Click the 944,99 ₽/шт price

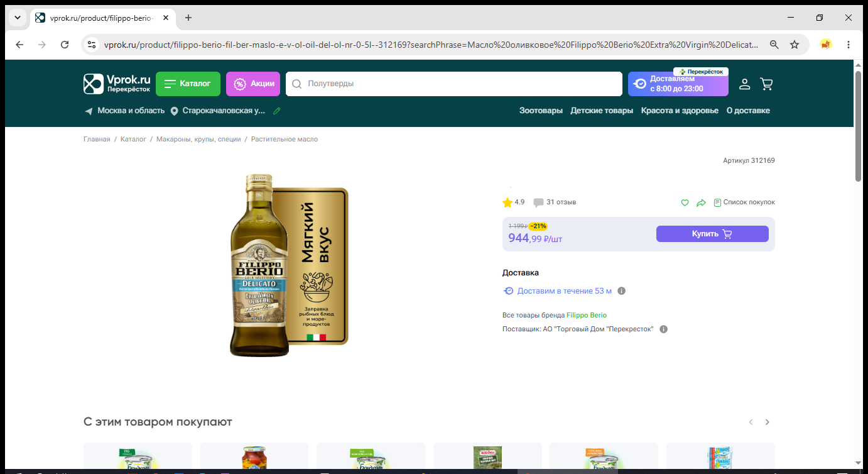coord(535,238)
